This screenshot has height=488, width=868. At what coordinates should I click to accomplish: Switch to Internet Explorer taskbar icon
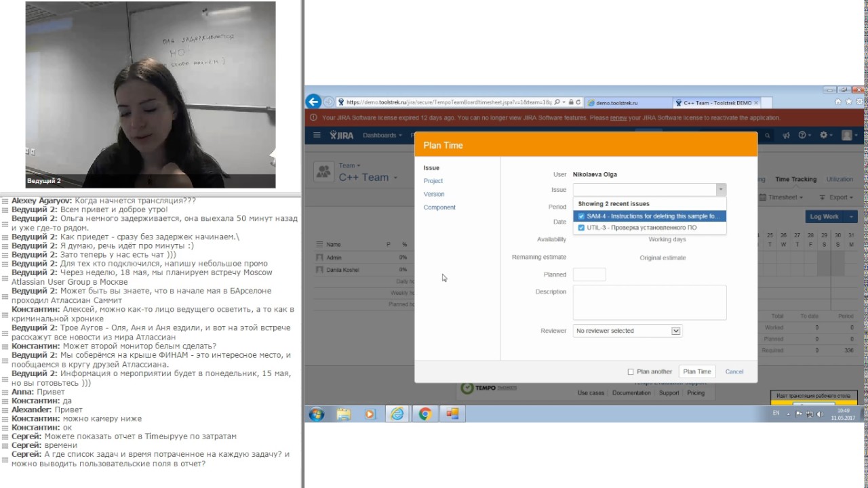click(x=397, y=414)
